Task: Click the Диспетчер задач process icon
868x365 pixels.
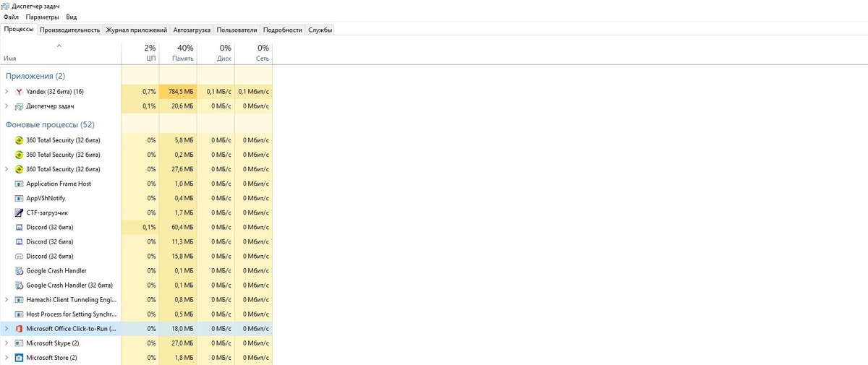Action: 19,106
